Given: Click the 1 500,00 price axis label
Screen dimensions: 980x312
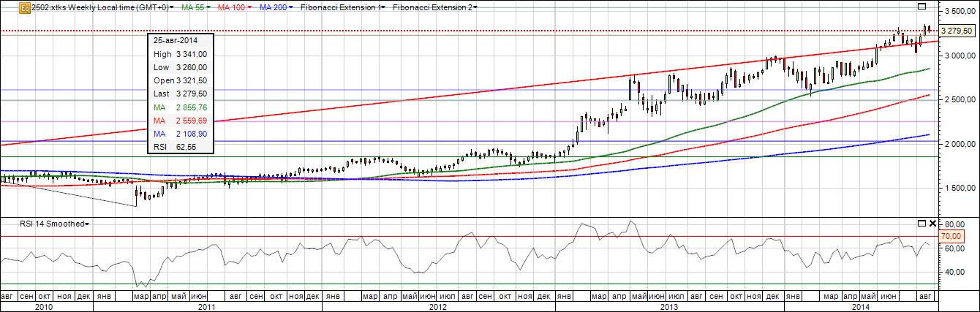Looking at the screenshot, I should click(962, 188).
